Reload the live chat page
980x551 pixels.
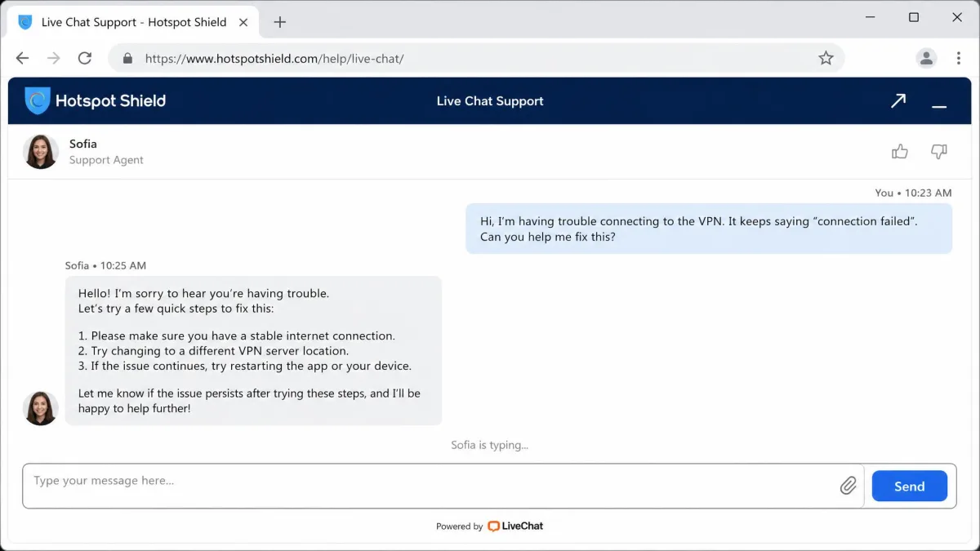[84, 58]
